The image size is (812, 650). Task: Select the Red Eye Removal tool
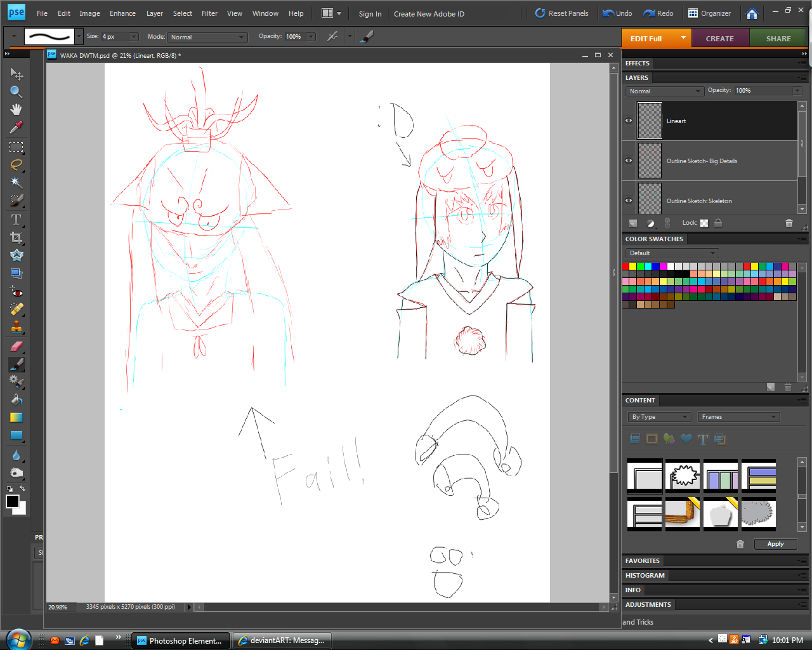coord(16,292)
